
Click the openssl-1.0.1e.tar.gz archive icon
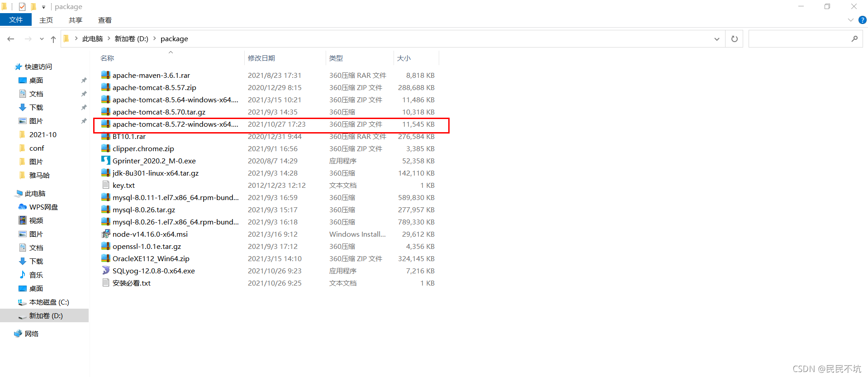coord(105,246)
